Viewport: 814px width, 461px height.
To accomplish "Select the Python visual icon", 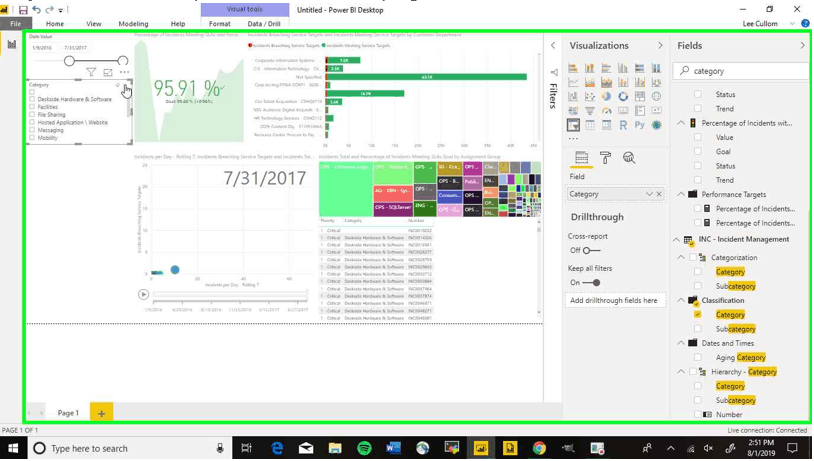I will [x=640, y=125].
